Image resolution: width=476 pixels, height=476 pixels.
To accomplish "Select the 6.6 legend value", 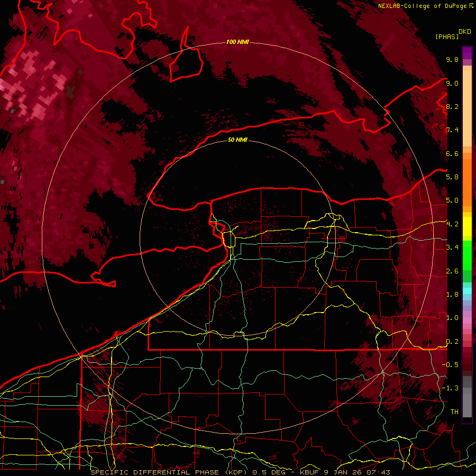I will coord(452,153).
